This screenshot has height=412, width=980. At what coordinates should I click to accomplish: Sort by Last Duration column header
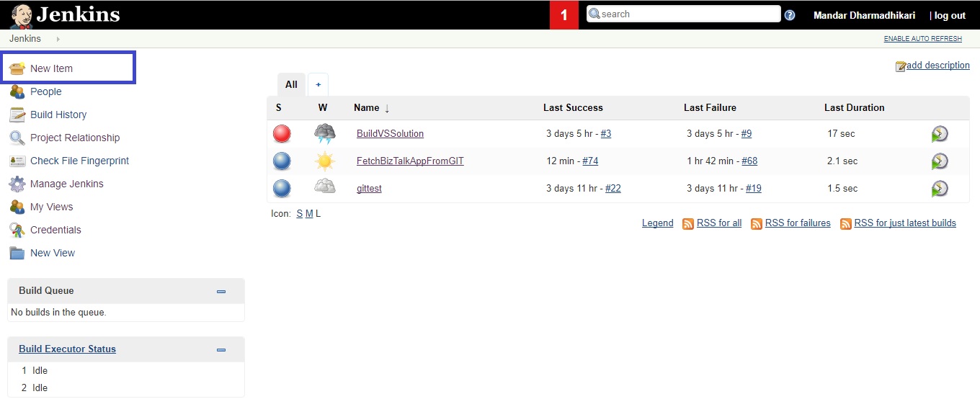click(x=854, y=107)
